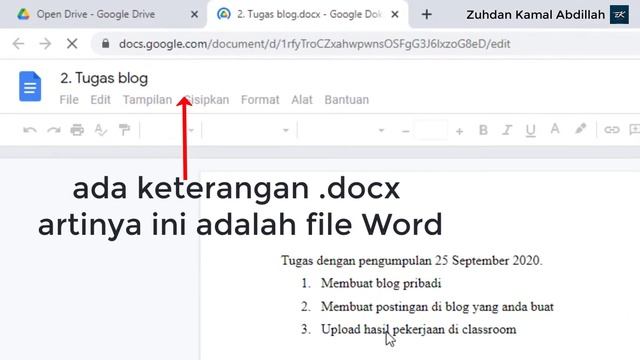Close the Open Drive browser tab

pyautogui.click(x=194, y=15)
